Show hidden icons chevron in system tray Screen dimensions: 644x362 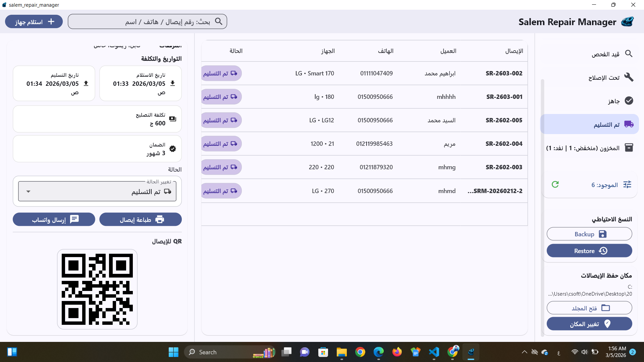tap(524, 352)
